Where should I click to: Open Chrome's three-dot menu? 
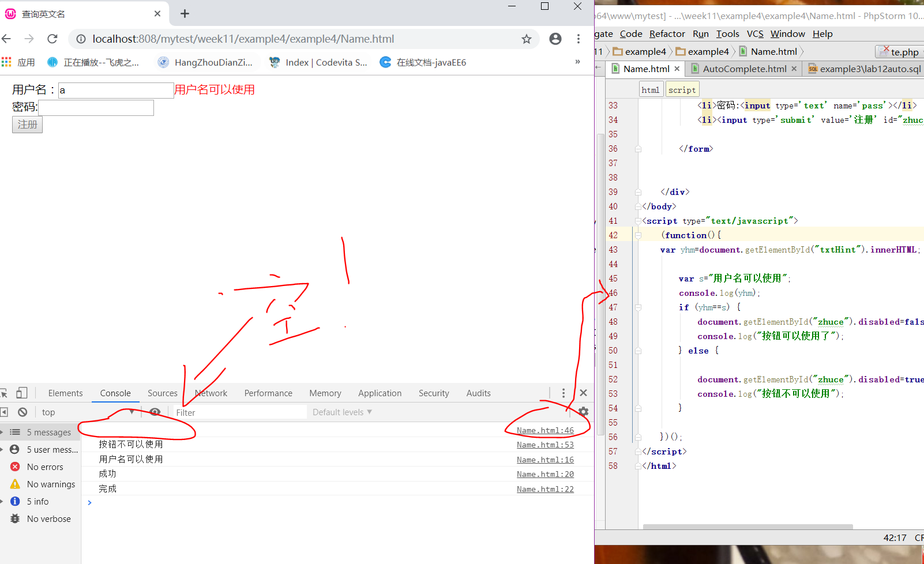(x=578, y=39)
